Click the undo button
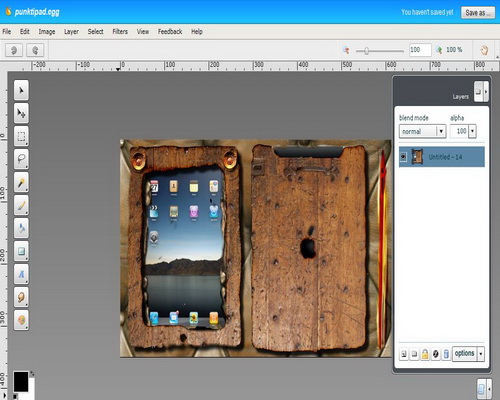The height and width of the screenshot is (400, 500). (14, 50)
